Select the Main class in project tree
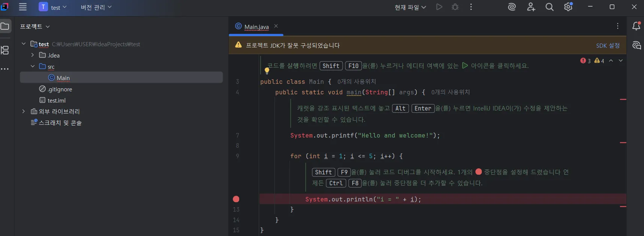The height and width of the screenshot is (236, 644). (121, 78)
